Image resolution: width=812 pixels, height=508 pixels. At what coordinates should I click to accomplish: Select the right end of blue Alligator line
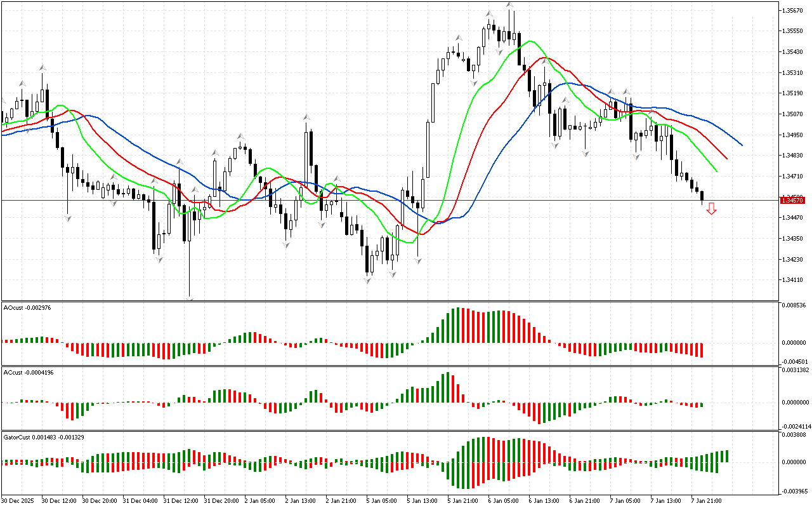tap(741, 145)
